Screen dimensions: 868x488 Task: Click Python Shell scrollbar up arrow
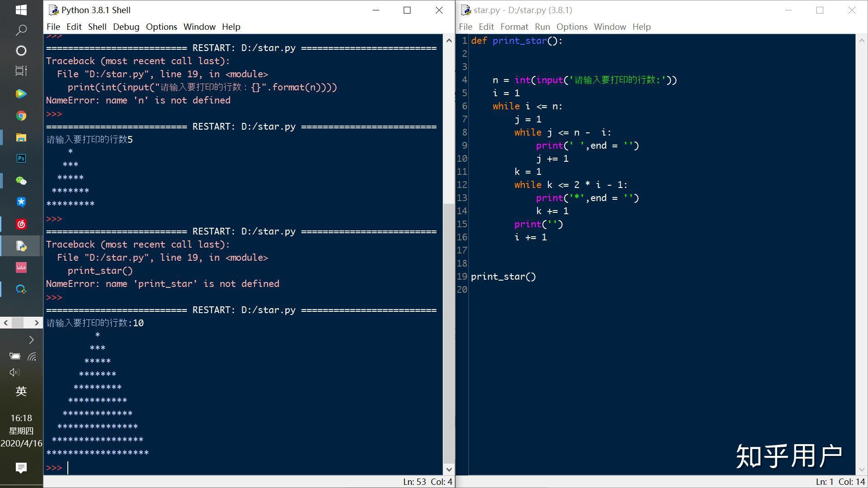click(449, 41)
